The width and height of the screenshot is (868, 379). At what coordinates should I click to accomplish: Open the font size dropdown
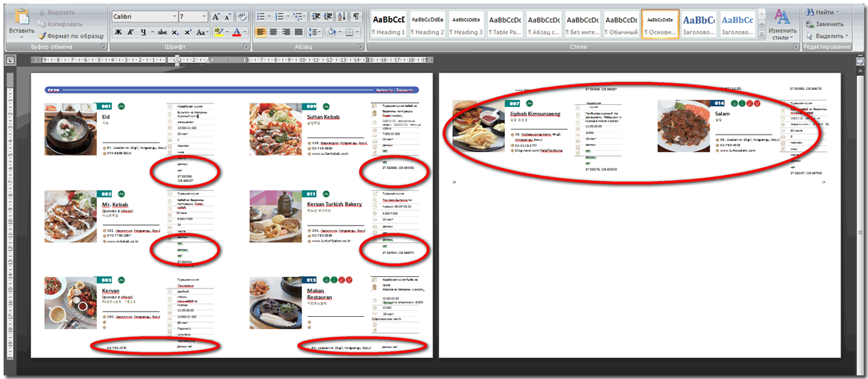[x=203, y=16]
